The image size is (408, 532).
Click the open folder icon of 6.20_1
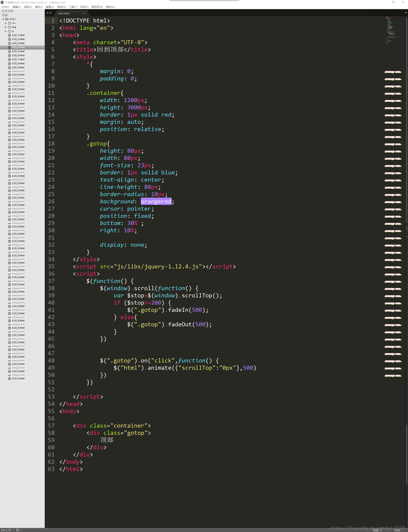(x=7, y=19)
